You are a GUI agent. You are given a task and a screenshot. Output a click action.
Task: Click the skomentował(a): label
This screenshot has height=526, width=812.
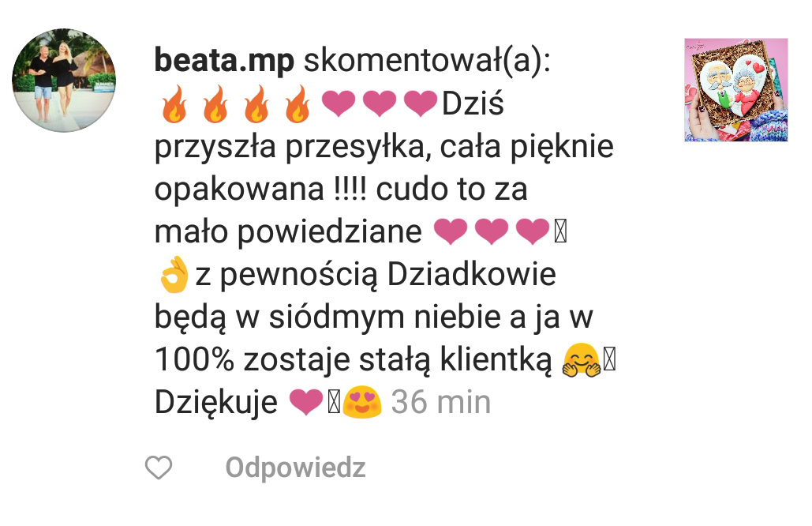[x=427, y=62]
